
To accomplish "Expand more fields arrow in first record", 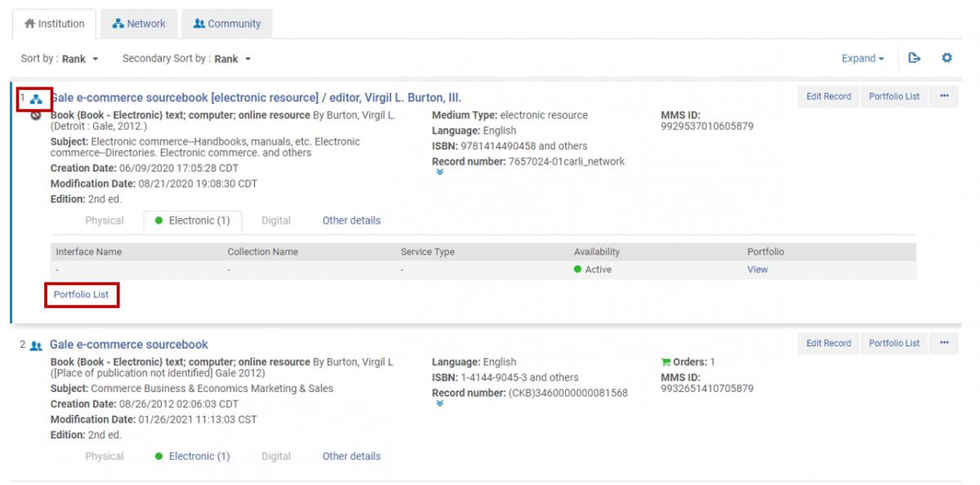I will 439,172.
